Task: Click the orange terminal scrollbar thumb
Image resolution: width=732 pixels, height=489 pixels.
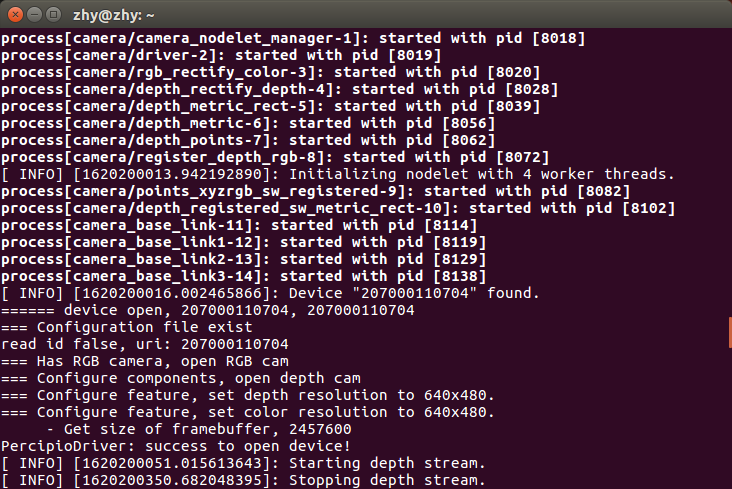Action: (730, 333)
